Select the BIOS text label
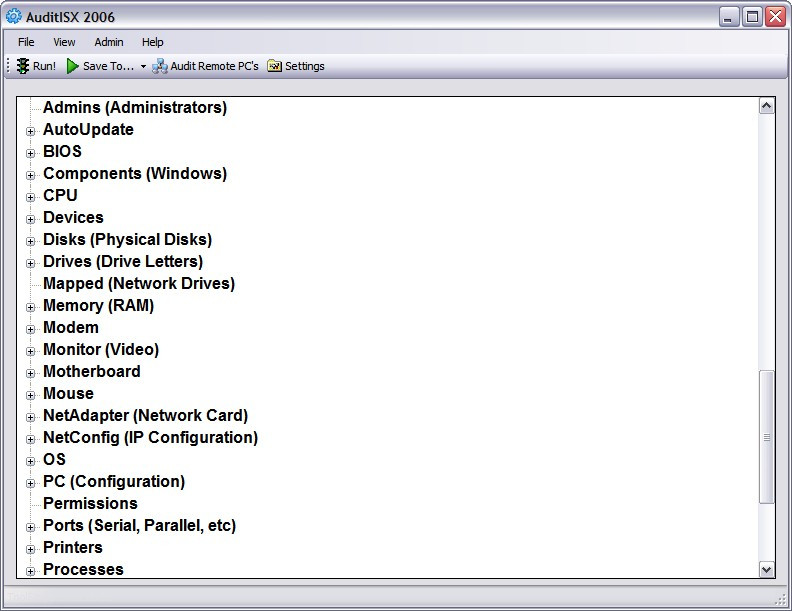The width and height of the screenshot is (792, 611). (62, 151)
